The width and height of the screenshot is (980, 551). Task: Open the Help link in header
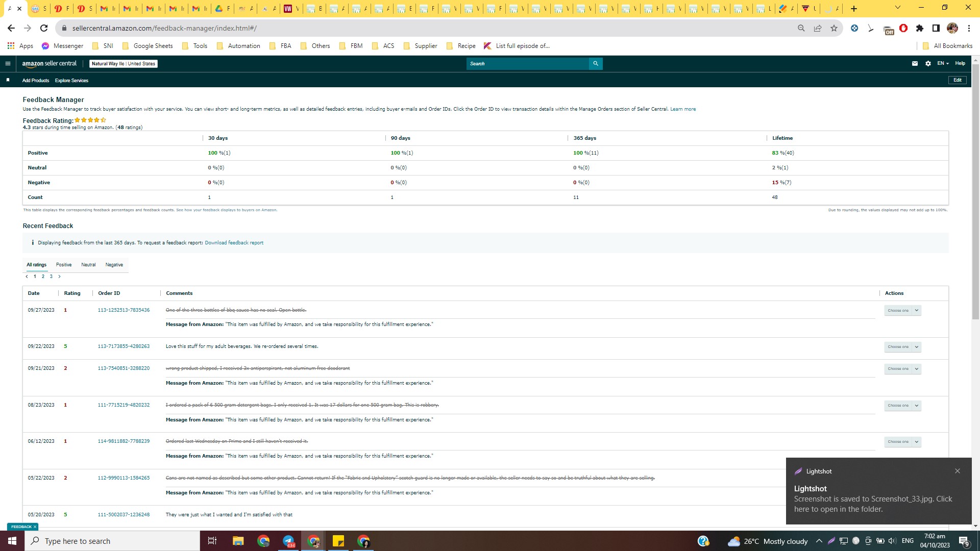coord(960,64)
